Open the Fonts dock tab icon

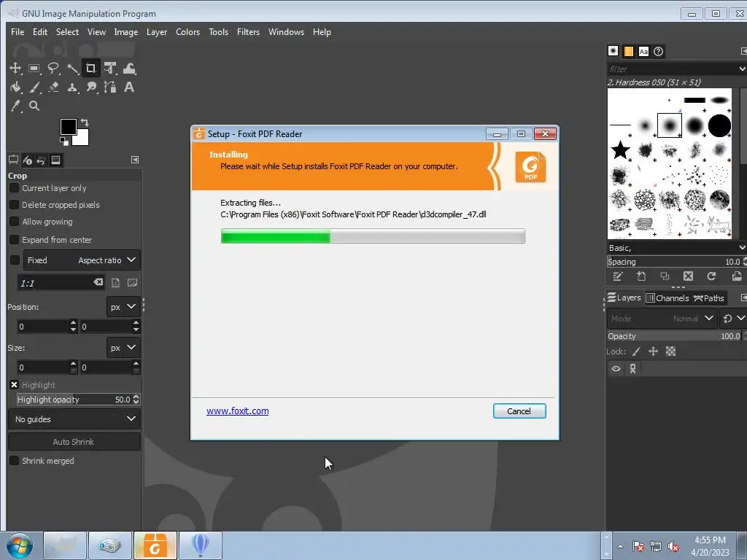(x=643, y=51)
